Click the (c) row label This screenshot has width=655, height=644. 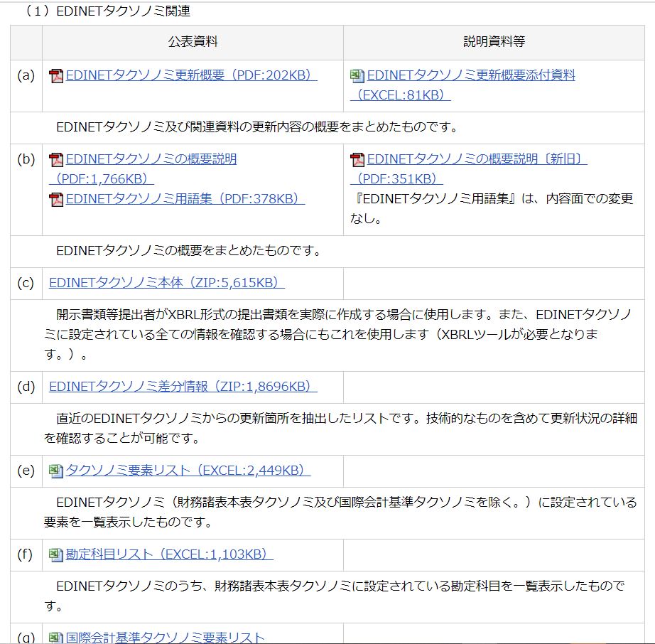coord(26,284)
